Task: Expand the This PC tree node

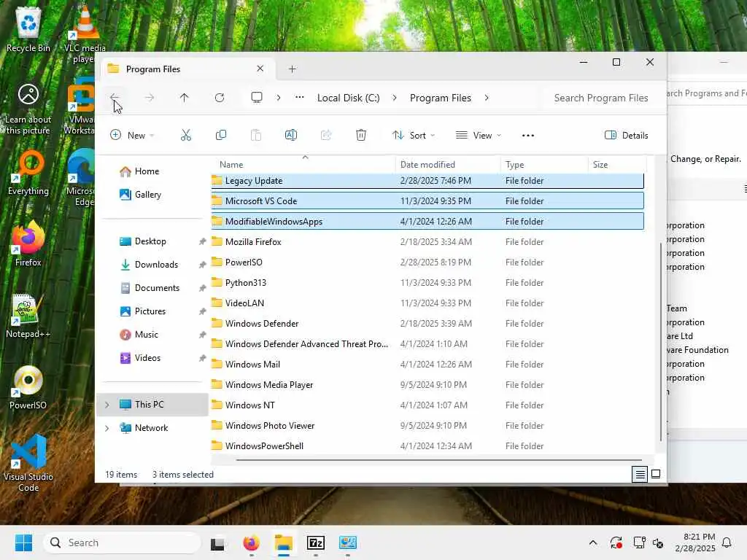Action: [x=107, y=405]
